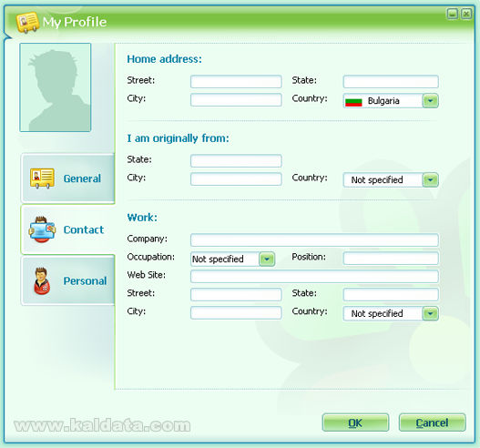Click the originally from State field
The height and width of the screenshot is (448, 480).
click(x=236, y=160)
